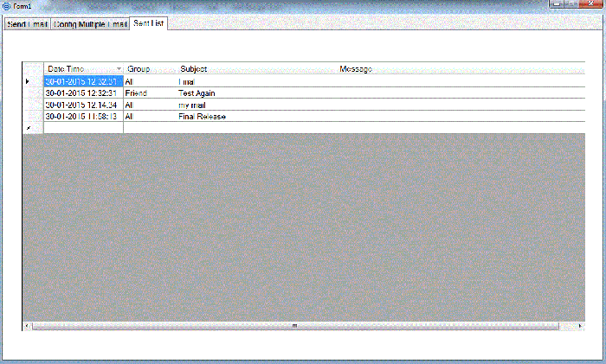Click the Test Again subject cell

point(256,93)
